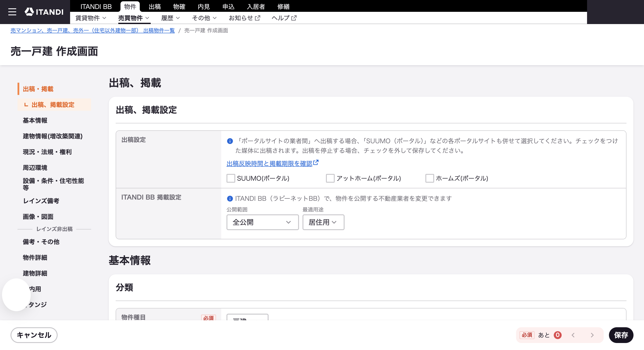Click the キャンセル button
The height and width of the screenshot is (350, 644).
coord(34,335)
